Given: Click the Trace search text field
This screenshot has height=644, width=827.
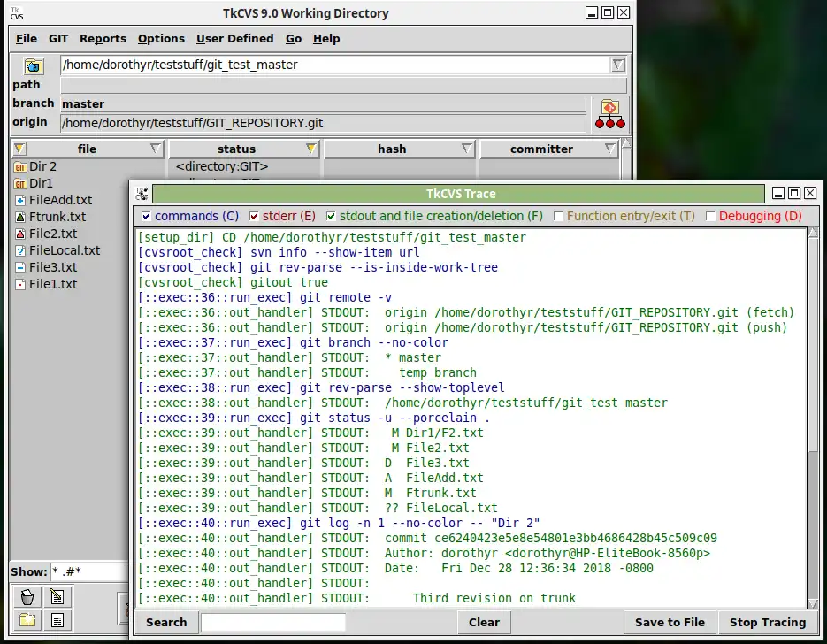Looking at the screenshot, I should pyautogui.click(x=273, y=623).
